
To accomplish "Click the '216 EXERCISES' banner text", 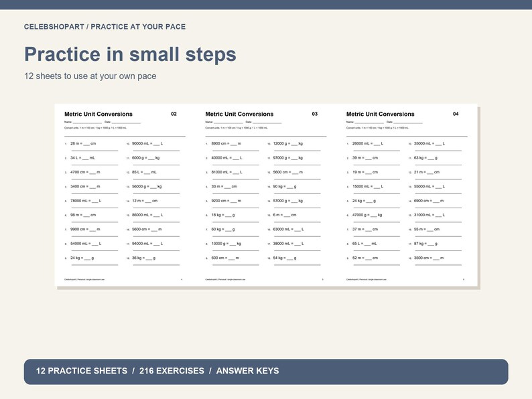I will click(x=172, y=371).
